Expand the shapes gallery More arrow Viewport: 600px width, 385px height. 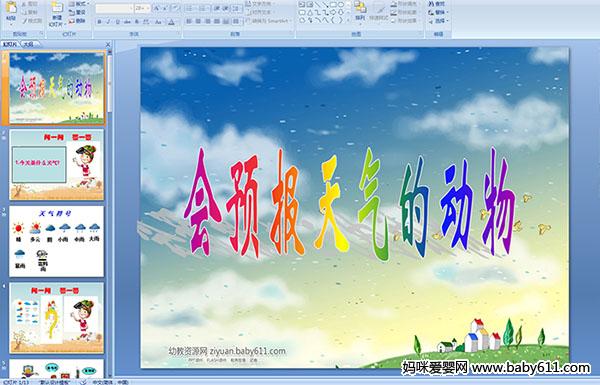tap(349, 20)
